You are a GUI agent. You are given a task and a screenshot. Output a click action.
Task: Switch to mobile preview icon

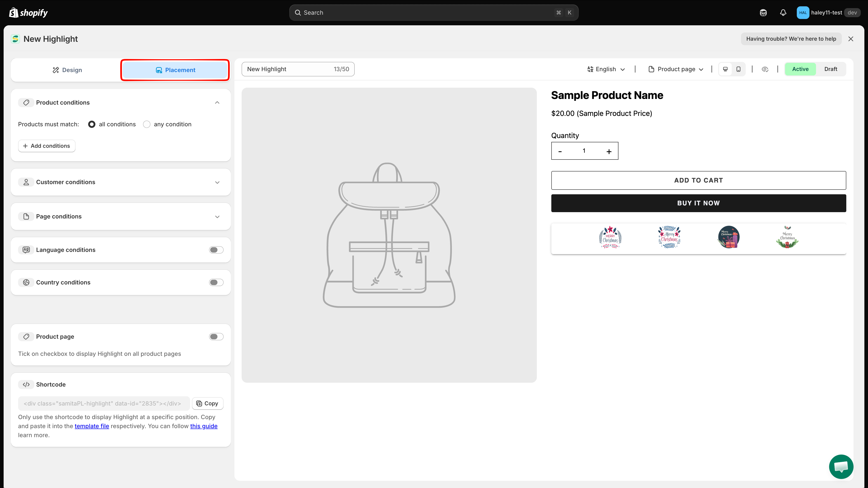tap(738, 69)
